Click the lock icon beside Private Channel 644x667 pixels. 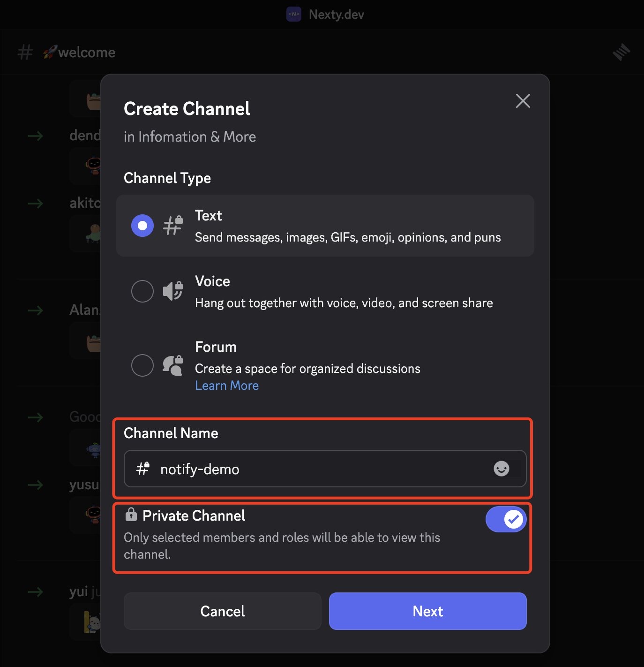click(131, 515)
